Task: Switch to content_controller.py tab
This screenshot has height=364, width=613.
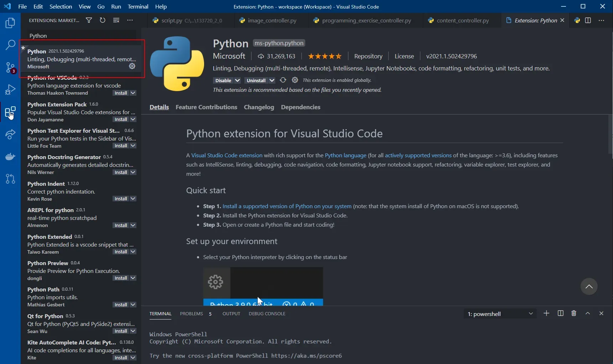Action: pyautogui.click(x=462, y=20)
